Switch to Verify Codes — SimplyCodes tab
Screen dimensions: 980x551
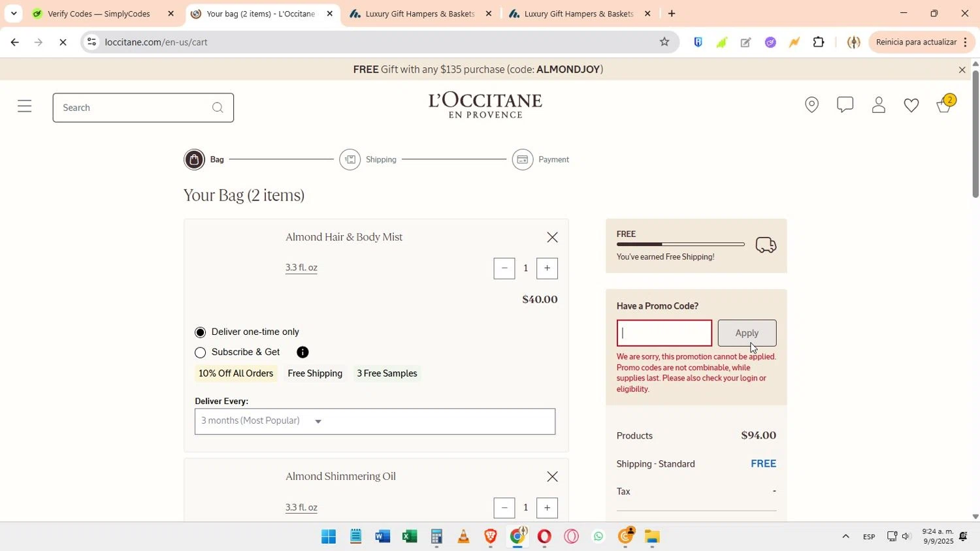tap(99, 14)
